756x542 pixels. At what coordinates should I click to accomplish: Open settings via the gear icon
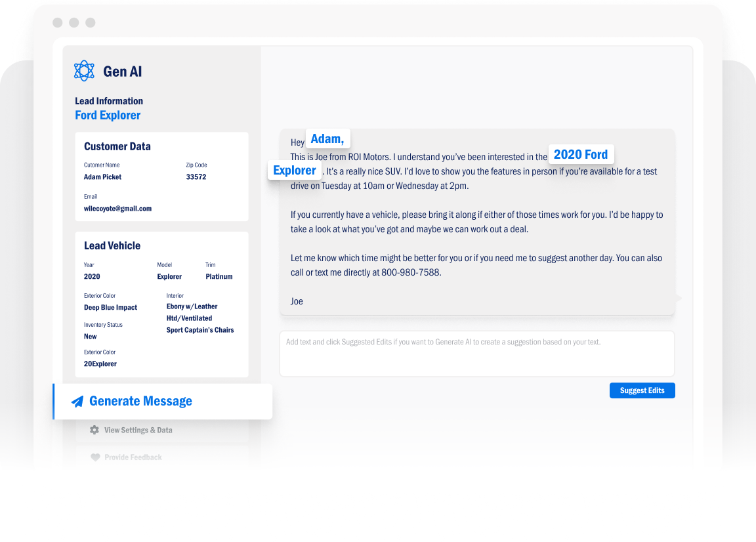[x=94, y=430]
